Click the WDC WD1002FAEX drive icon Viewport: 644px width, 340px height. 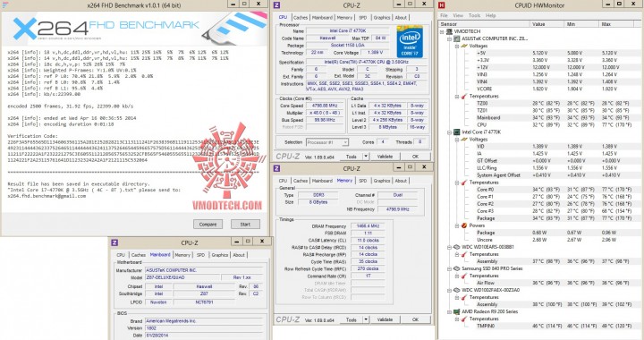(x=457, y=290)
